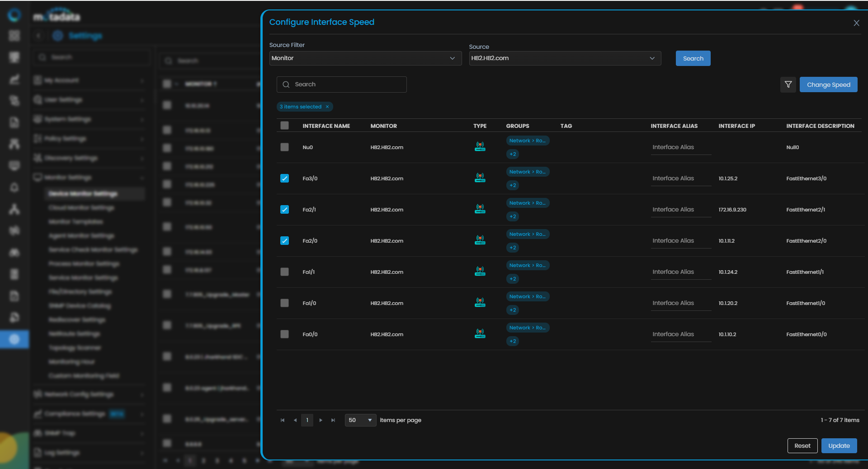Clear the 3 items selected chip
This screenshot has width=868, height=469.
[x=327, y=107]
